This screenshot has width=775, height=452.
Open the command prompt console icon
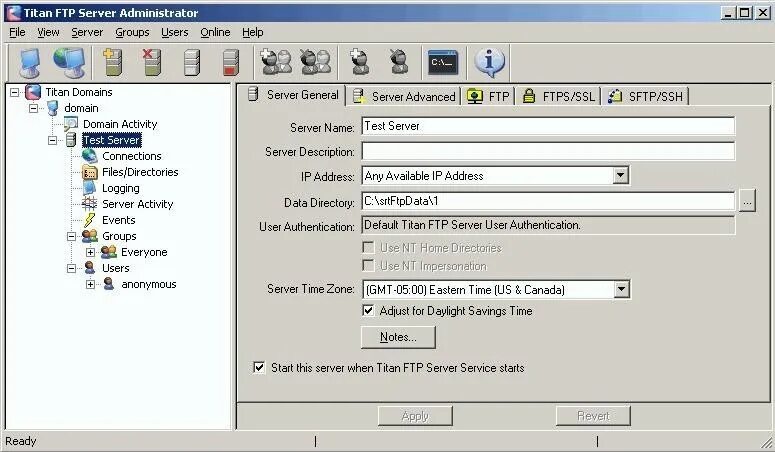tap(442, 62)
